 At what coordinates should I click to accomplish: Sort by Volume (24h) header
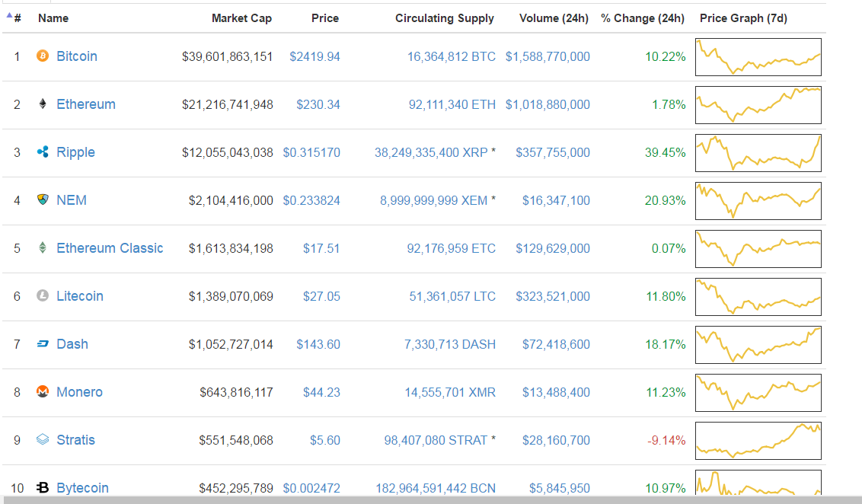(554, 18)
